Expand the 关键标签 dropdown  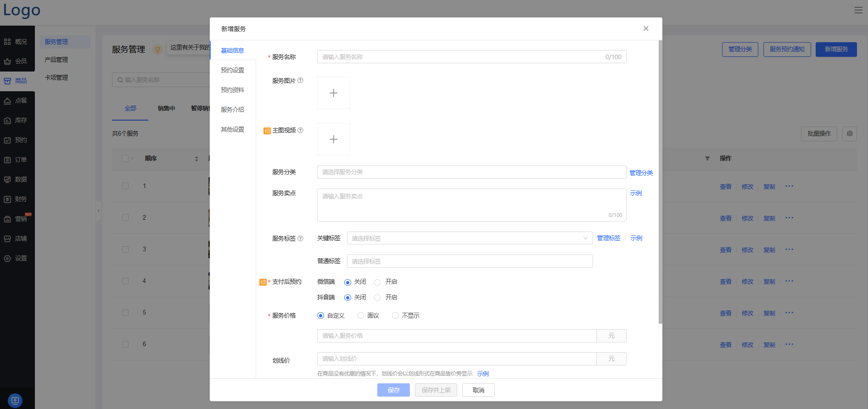[470, 238]
